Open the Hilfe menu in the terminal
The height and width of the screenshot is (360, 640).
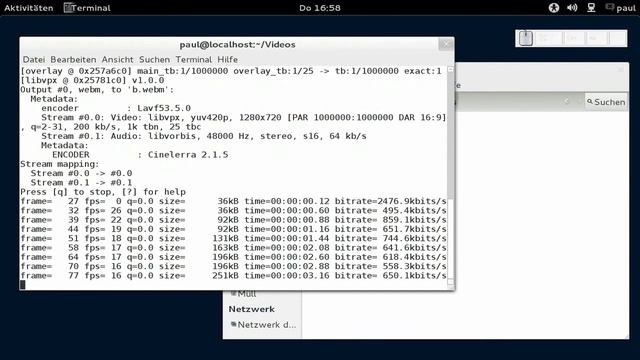227,60
